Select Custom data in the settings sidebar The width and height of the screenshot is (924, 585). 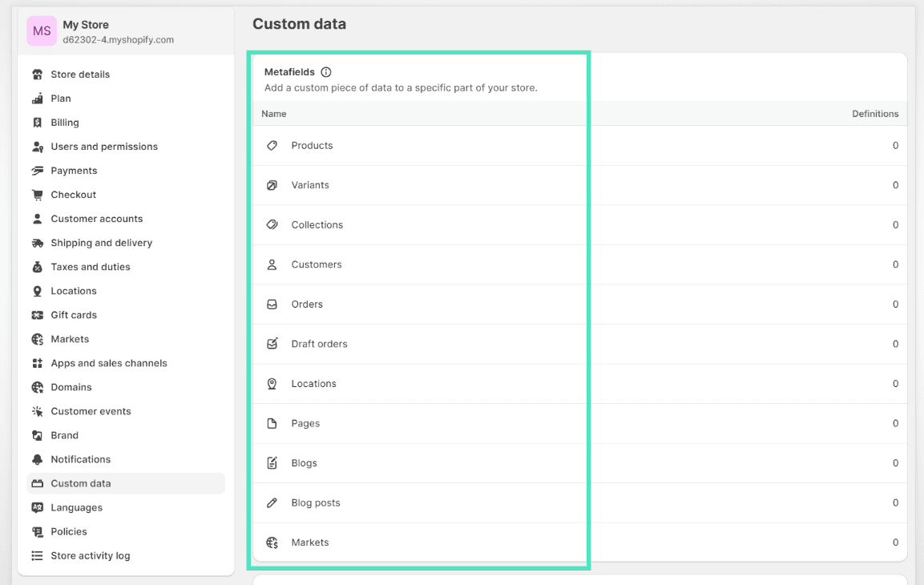tap(81, 482)
